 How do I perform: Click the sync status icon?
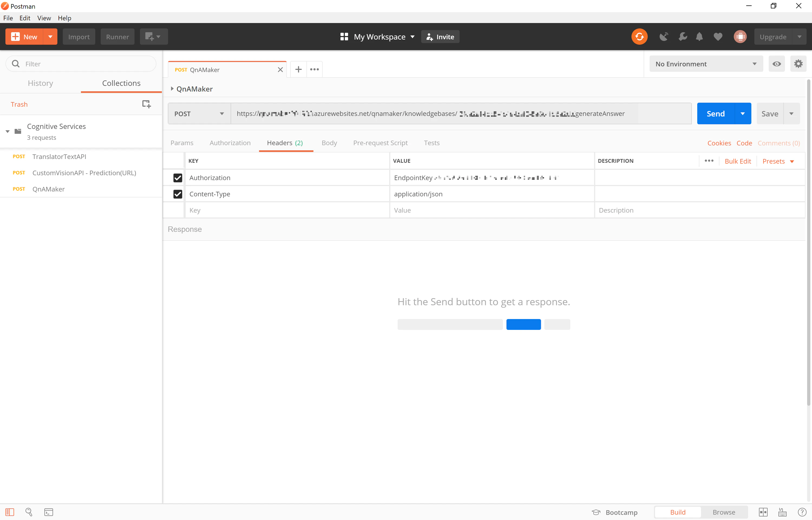(x=639, y=37)
